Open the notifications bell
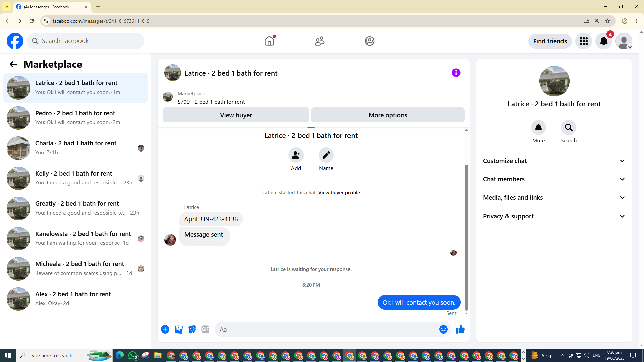The width and height of the screenshot is (644, 362). (x=604, y=41)
